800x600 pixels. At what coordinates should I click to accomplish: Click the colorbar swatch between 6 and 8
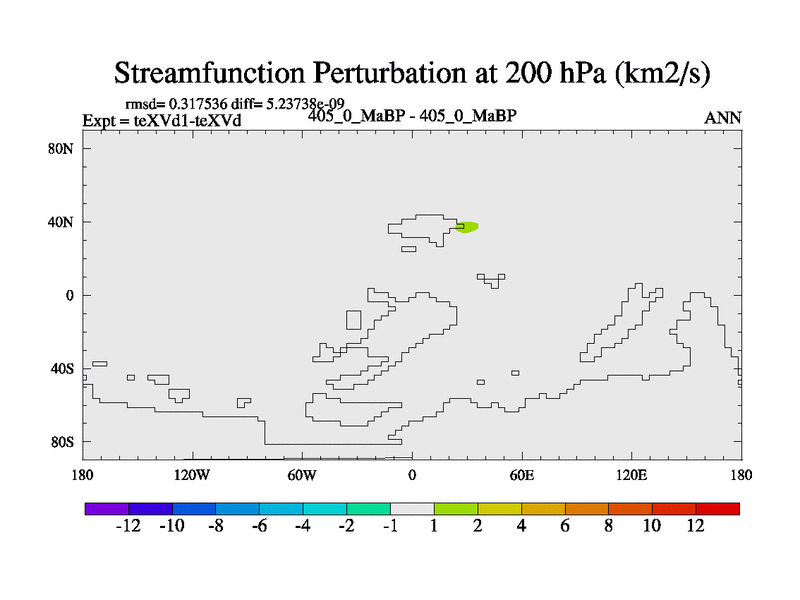587,509
